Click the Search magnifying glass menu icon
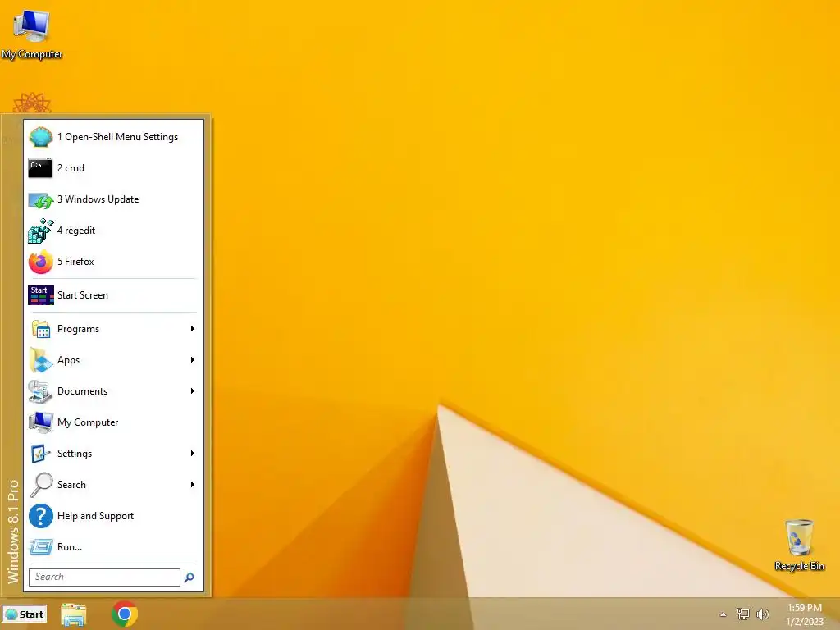Viewport: 840px width, 630px height. click(41, 485)
